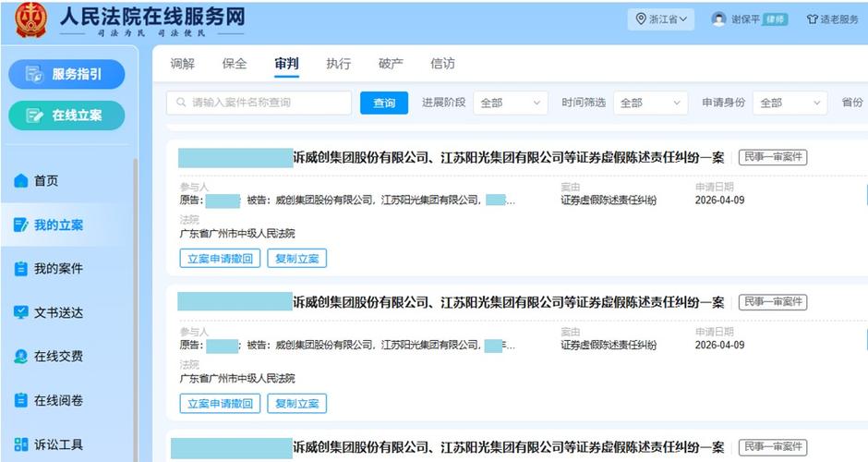The image size is (868, 462).
Task: Click the second case's court name text
Action: pos(237,379)
